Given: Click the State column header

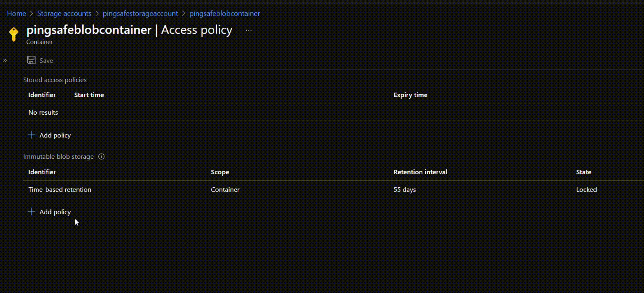Looking at the screenshot, I should click(x=583, y=172).
